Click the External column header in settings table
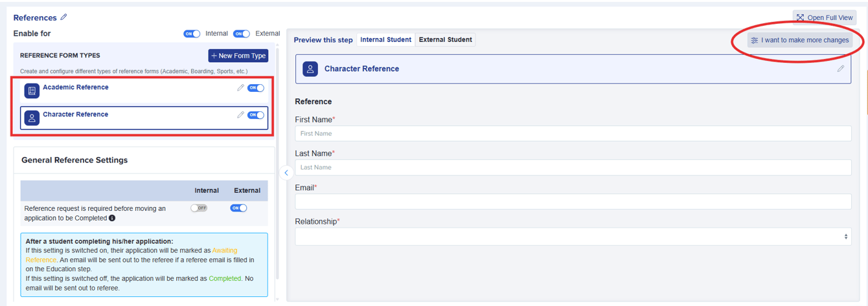This screenshot has width=868, height=306. [247, 191]
